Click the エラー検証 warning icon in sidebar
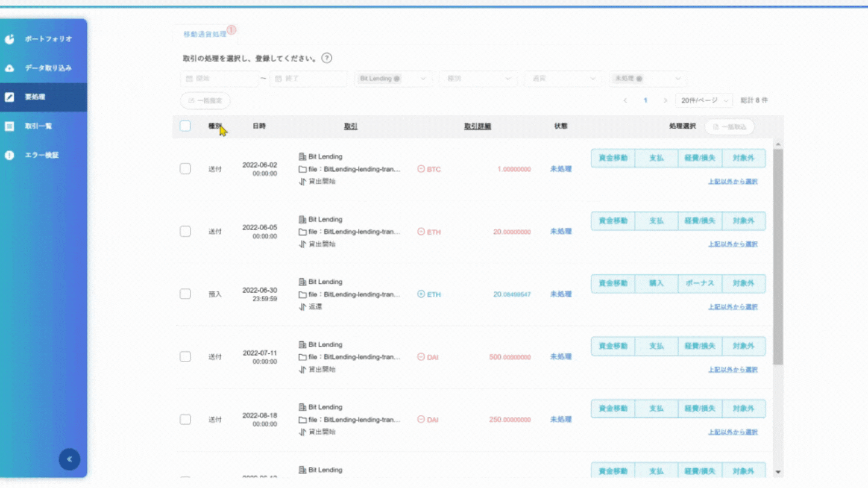 10,155
